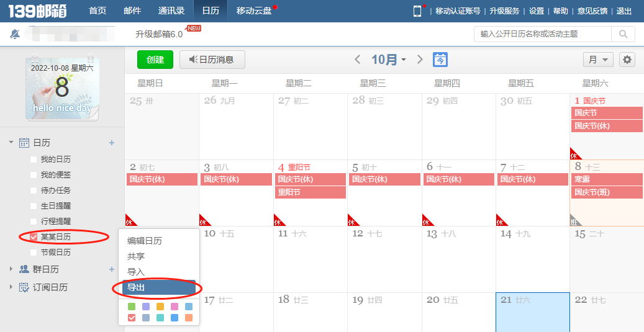The width and height of the screenshot is (644, 332).
Task: Expand the 订阅日历 tree section
Action: 11,287
